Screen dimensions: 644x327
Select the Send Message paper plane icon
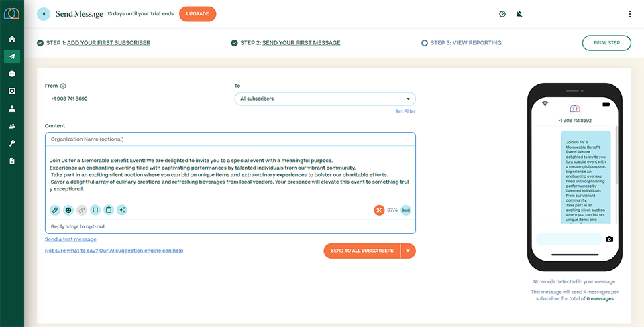pyautogui.click(x=12, y=56)
